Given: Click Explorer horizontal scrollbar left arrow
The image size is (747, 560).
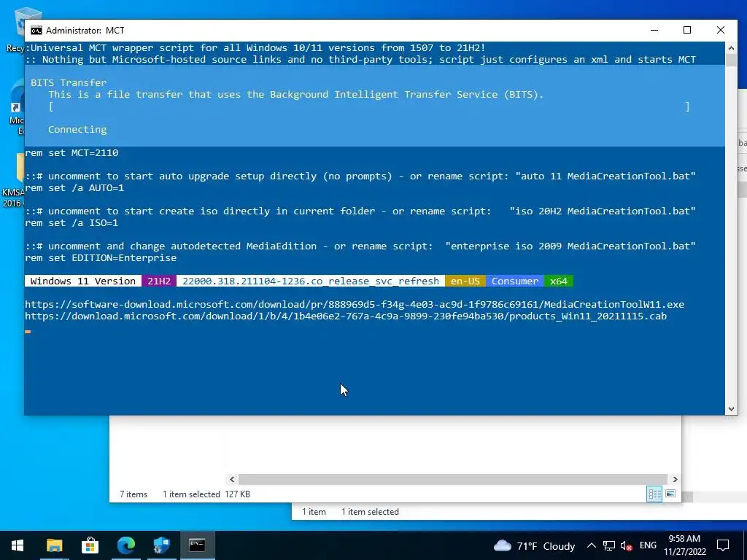Looking at the screenshot, I should [232, 480].
